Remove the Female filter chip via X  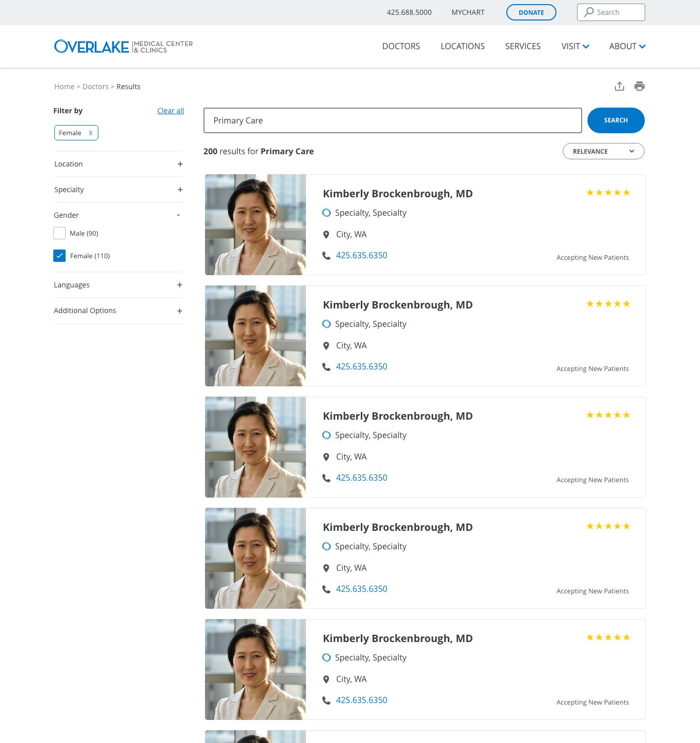click(91, 133)
